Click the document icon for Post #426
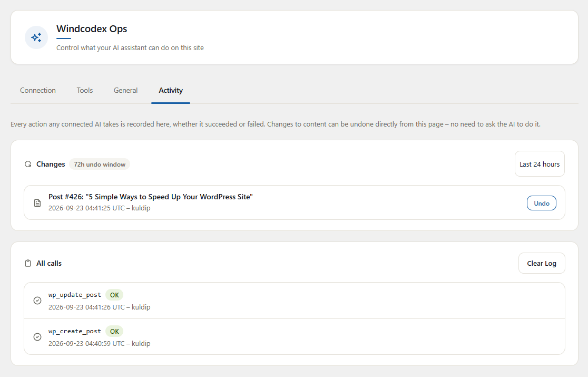Viewport: 588px width, 377px height. [37, 203]
